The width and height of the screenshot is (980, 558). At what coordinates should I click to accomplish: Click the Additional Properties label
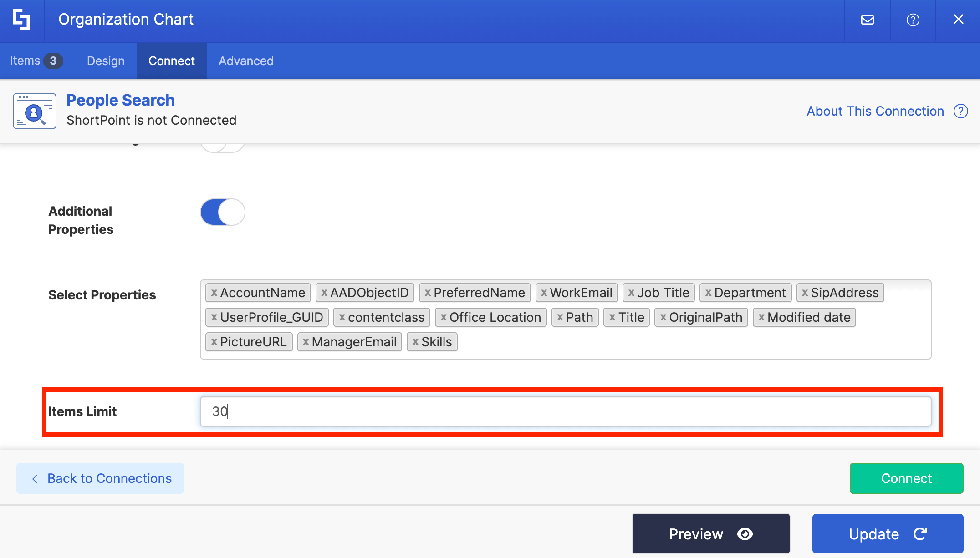(81, 220)
